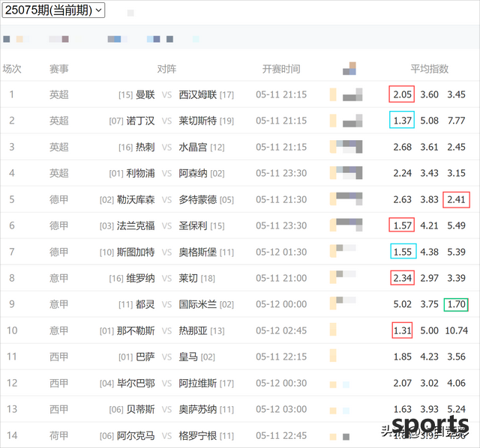The width and height of the screenshot is (480, 448).
Task: Open team 莱切斯特
Action: (x=198, y=121)
